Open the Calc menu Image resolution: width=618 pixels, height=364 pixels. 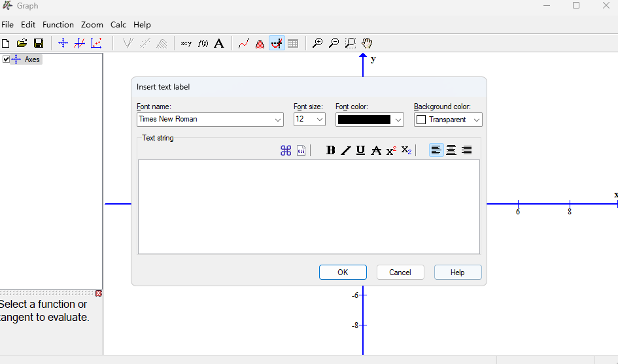[118, 25]
